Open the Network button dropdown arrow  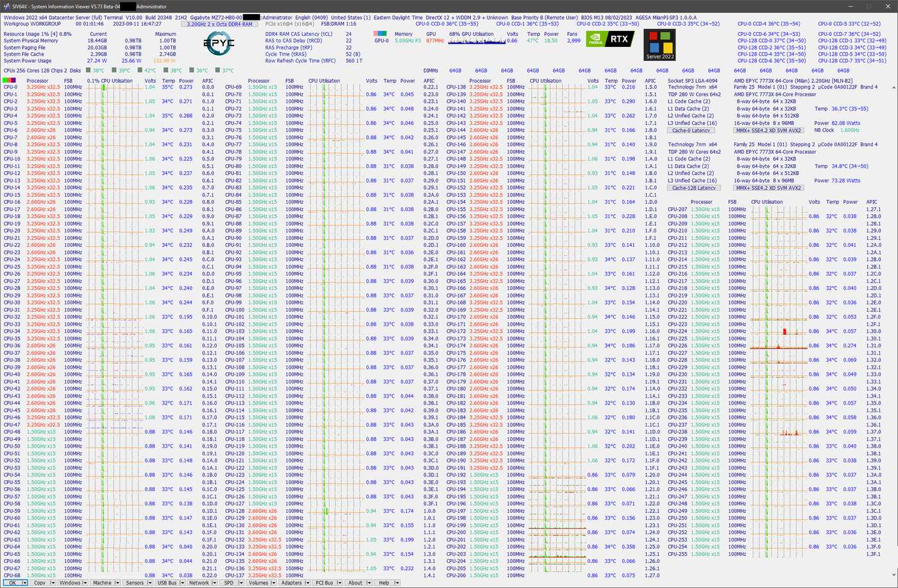coord(215,583)
